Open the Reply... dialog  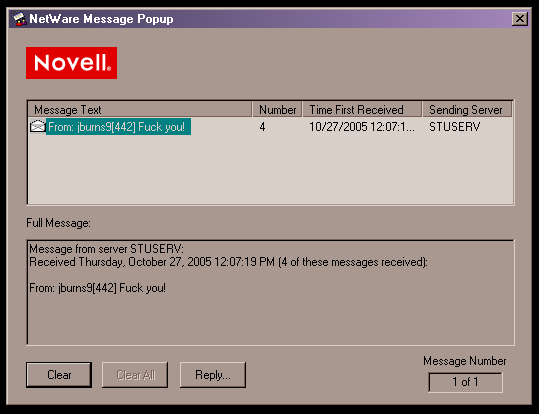213,375
